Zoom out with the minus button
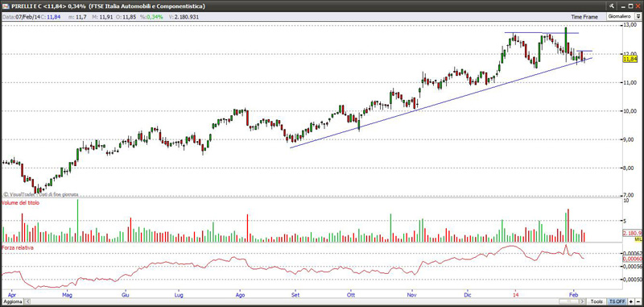The image size is (644, 307). (x=638, y=302)
